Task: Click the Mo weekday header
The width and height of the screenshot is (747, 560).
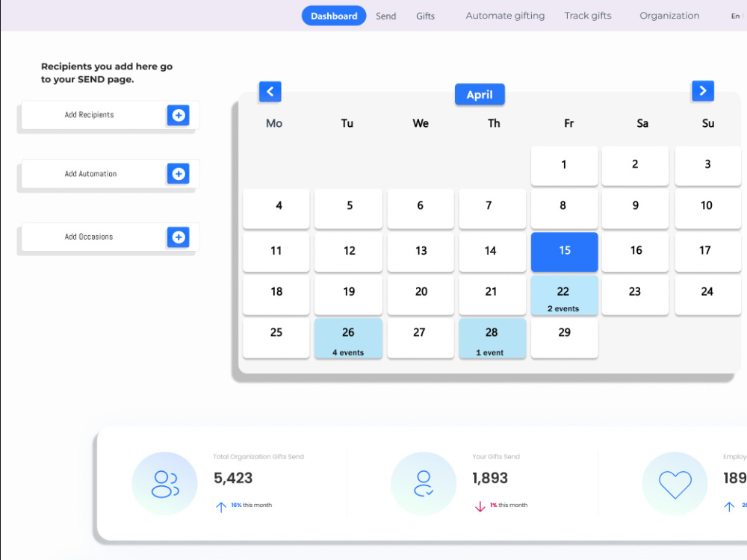Action: click(x=274, y=123)
